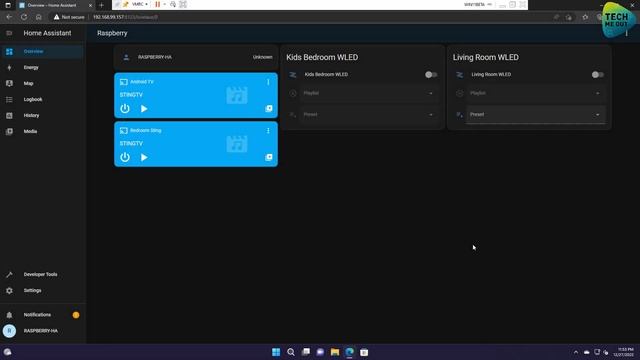The width and height of the screenshot is (640, 360).
Task: Click the Settings gear icon in sidebar
Action: [x=9, y=291]
